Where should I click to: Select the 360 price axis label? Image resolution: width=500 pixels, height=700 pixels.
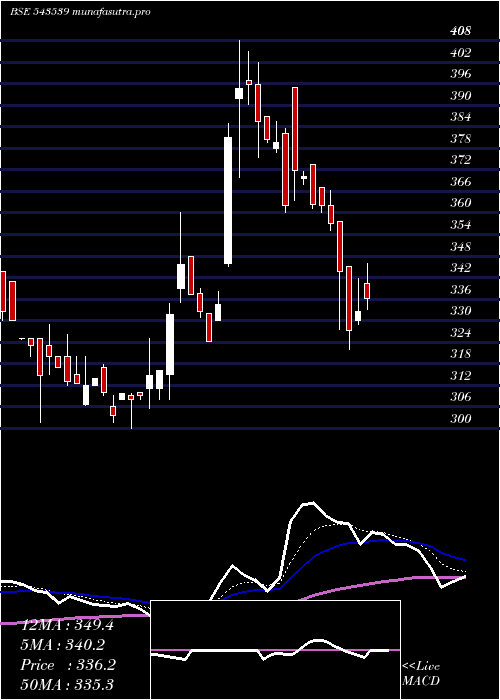click(x=461, y=203)
